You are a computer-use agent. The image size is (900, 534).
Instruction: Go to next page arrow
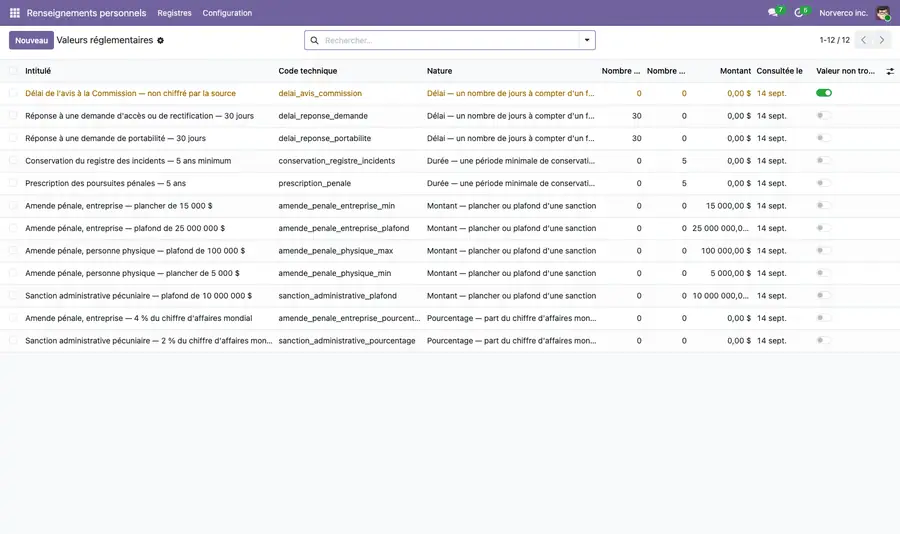(x=882, y=40)
